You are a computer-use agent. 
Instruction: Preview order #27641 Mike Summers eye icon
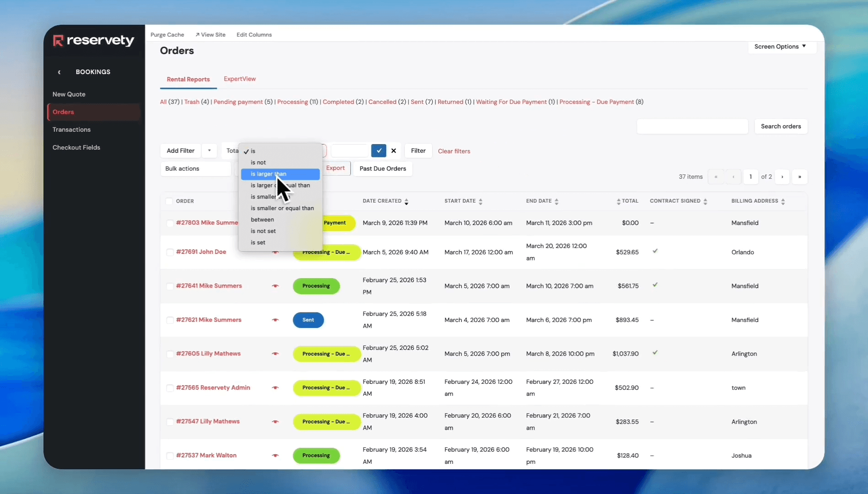click(x=275, y=286)
